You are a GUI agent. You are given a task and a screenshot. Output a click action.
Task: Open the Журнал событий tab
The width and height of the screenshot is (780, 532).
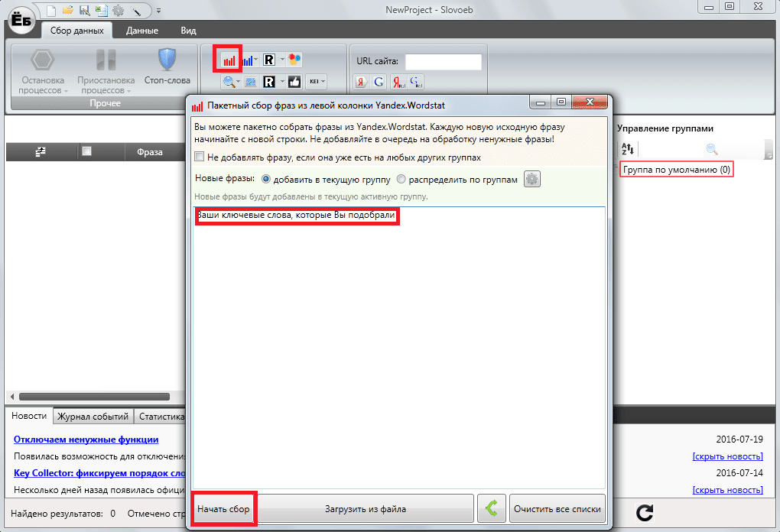(93, 416)
